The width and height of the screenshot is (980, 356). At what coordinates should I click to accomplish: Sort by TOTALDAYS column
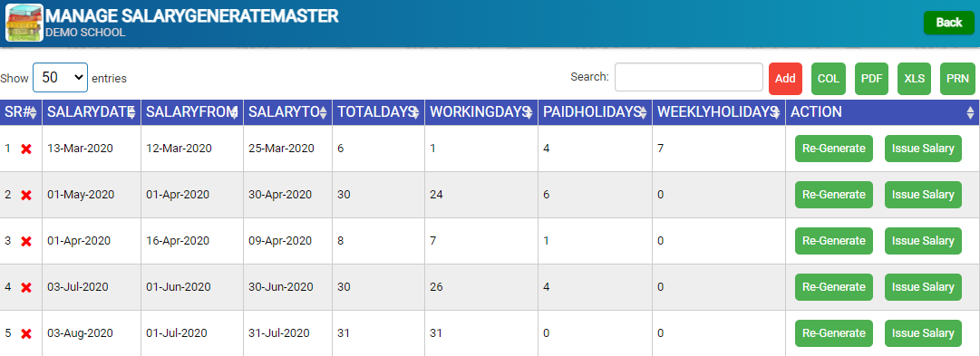(x=378, y=112)
